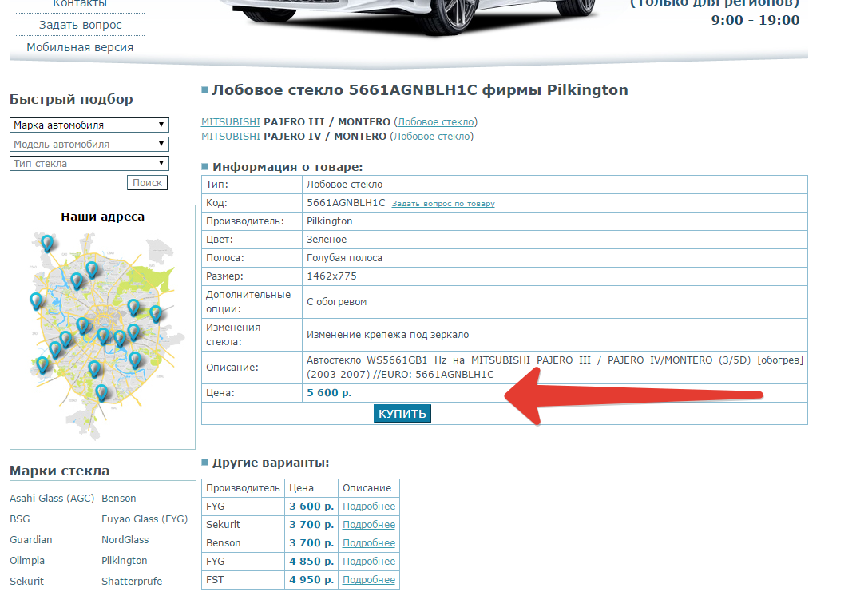868x596 pixels.
Task: Open Подробнее for Sekurit option
Action: pos(368,525)
